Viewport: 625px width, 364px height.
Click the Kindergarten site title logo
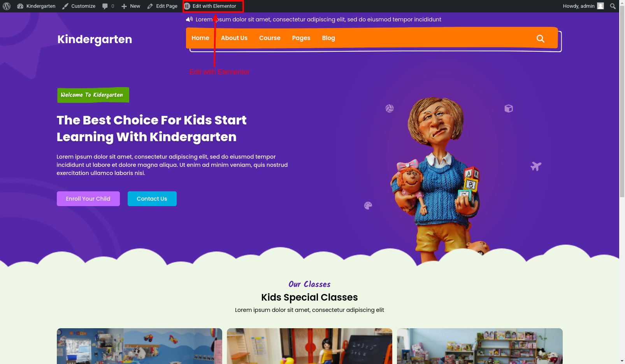(95, 39)
